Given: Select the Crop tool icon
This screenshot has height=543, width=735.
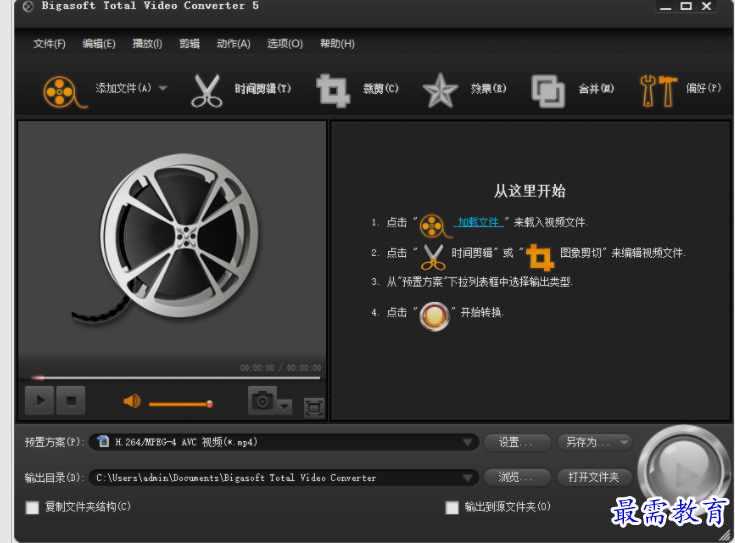Looking at the screenshot, I should point(333,90).
